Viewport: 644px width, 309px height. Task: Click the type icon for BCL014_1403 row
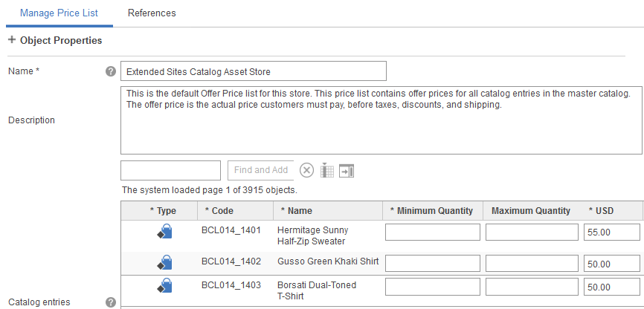(164, 286)
